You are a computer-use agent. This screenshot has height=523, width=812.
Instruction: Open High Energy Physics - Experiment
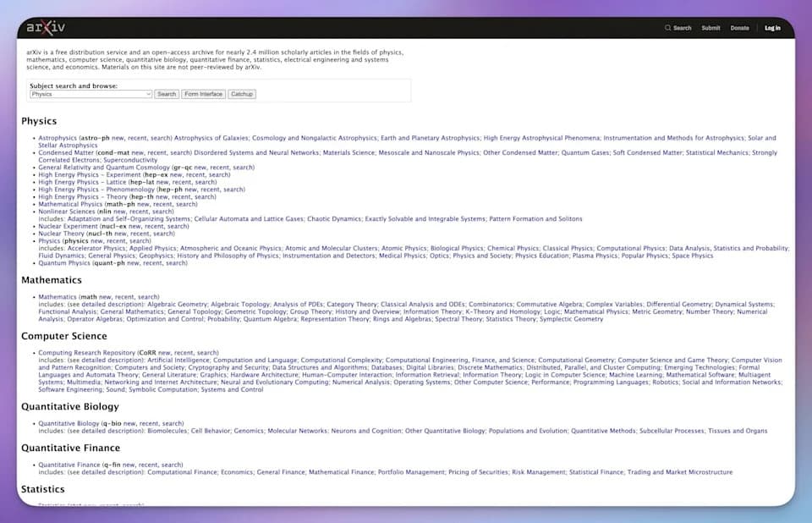(x=90, y=174)
